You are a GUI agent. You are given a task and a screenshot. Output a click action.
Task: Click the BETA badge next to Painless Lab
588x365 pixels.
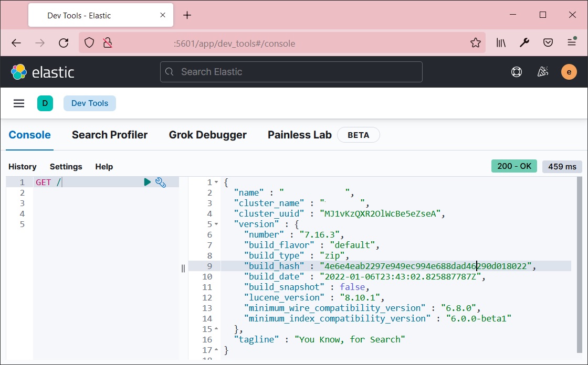[359, 135]
